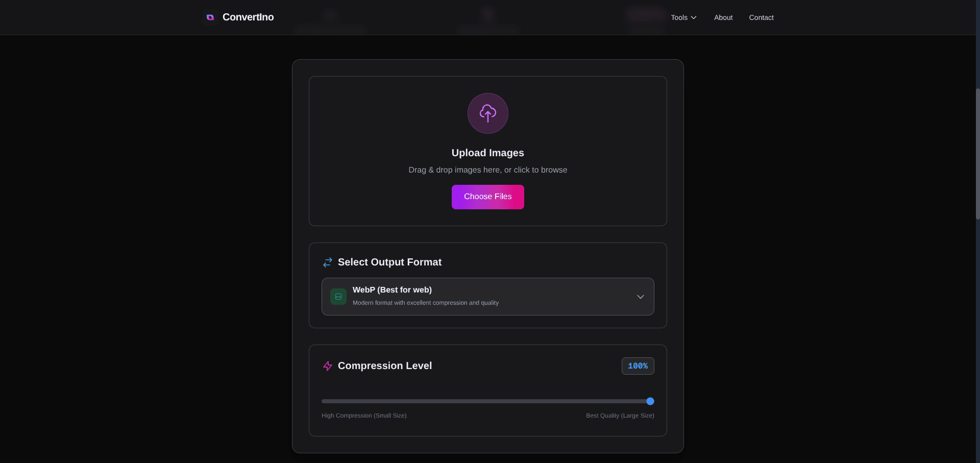This screenshot has width=980, height=463.
Task: Click the lightning bolt icon beside Compression Level
Action: 327,365
